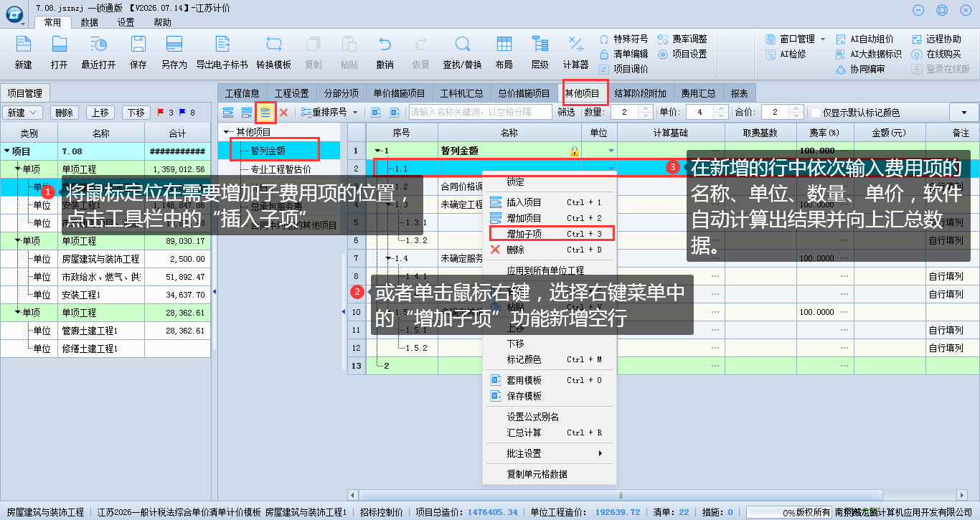Image resolution: width=980 pixels, height=520 pixels.
Task: Click 费率调整 in the ribbon
Action: (682, 39)
